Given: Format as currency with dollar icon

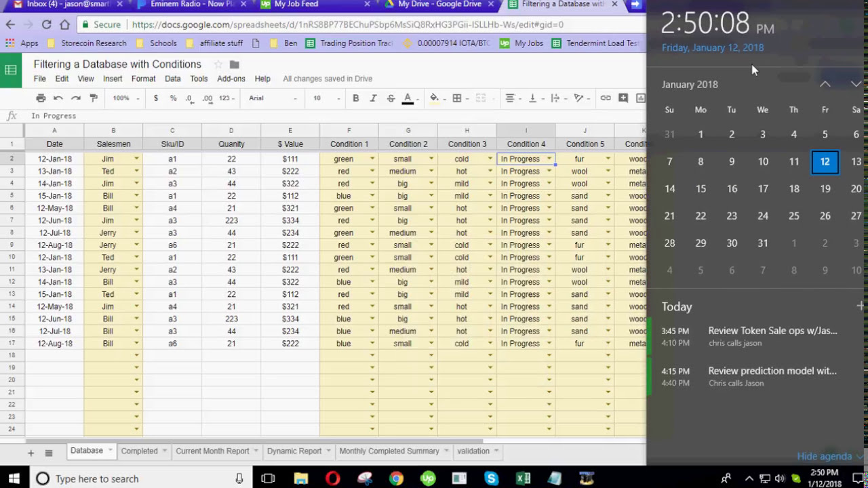Looking at the screenshot, I should pos(156,98).
